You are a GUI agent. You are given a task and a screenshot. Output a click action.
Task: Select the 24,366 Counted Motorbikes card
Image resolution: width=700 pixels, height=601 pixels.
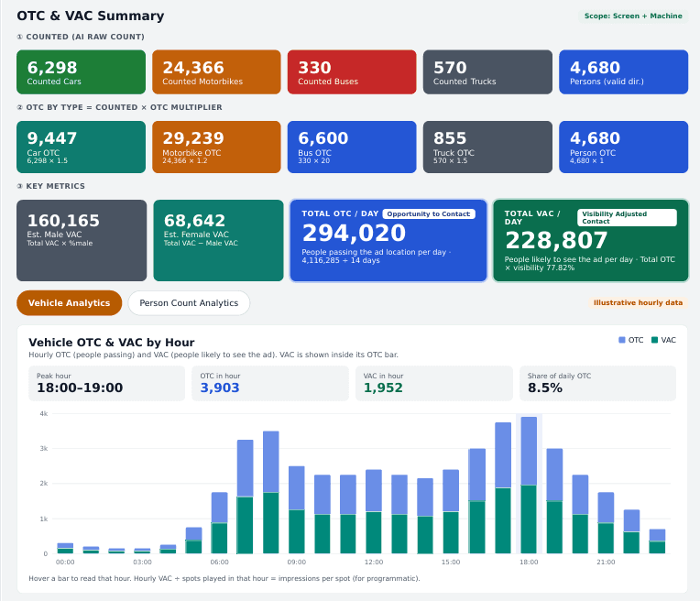216,71
